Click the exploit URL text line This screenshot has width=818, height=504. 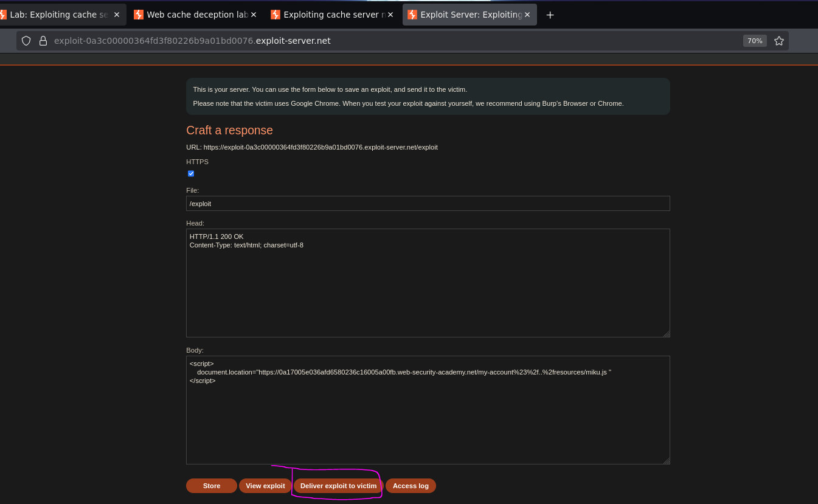point(312,147)
